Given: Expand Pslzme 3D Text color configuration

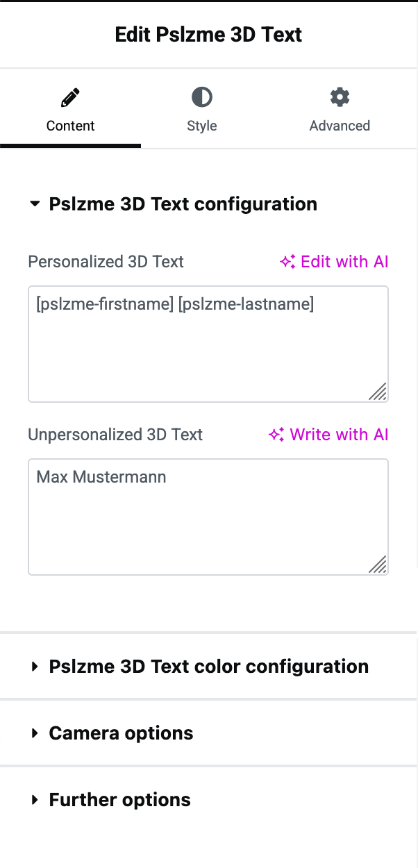Looking at the screenshot, I should point(208,667).
